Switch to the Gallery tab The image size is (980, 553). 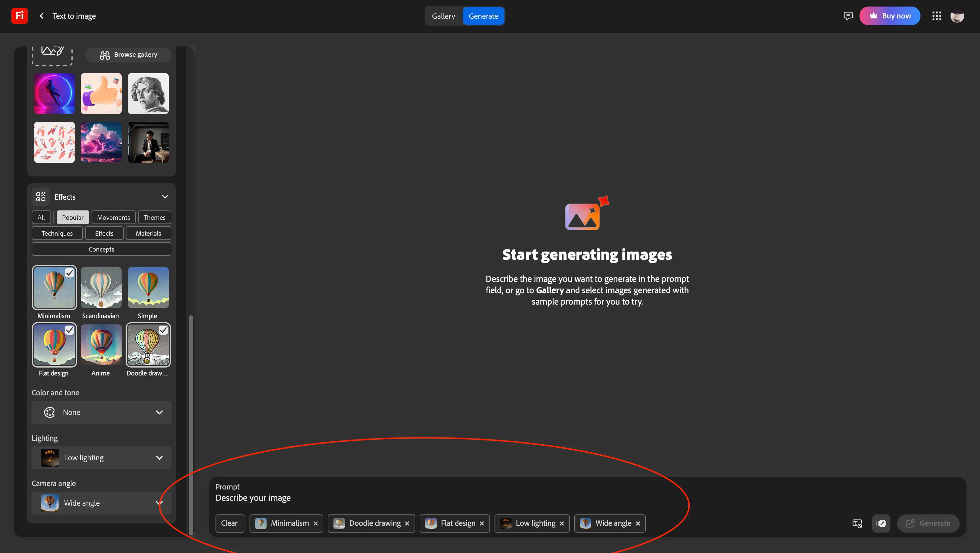click(443, 16)
